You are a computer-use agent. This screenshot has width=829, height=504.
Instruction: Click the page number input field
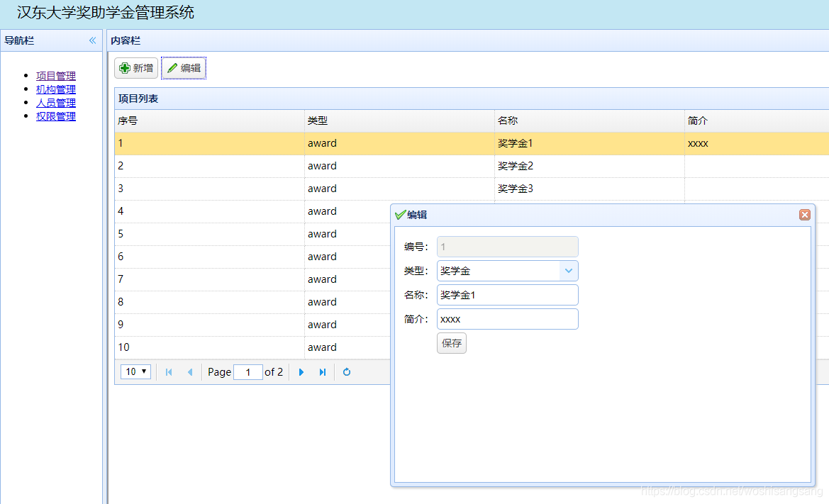(248, 372)
